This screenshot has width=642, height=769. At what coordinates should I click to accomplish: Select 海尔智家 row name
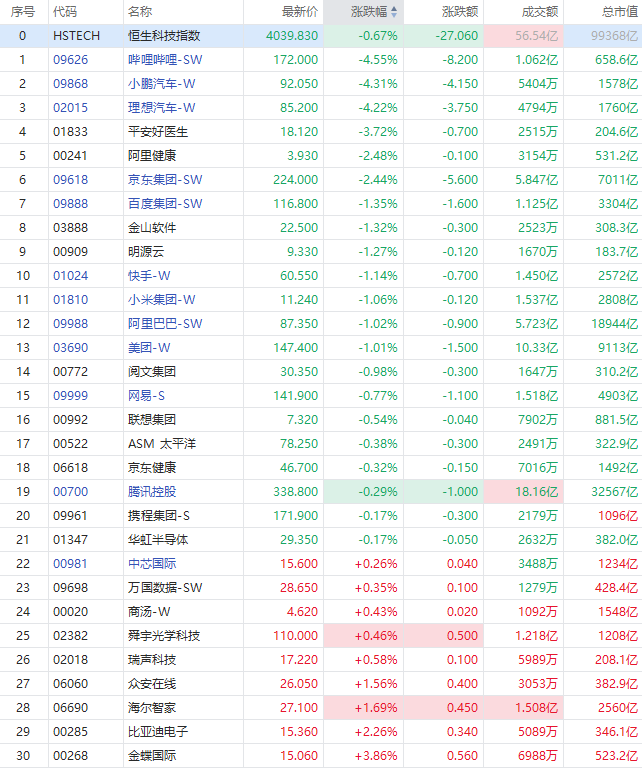tap(152, 709)
